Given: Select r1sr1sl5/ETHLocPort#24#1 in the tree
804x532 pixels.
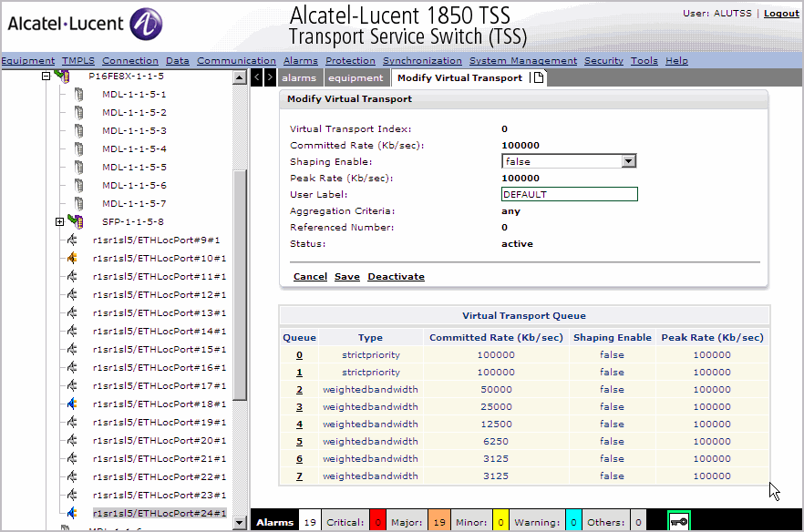Looking at the screenshot, I should [x=160, y=513].
